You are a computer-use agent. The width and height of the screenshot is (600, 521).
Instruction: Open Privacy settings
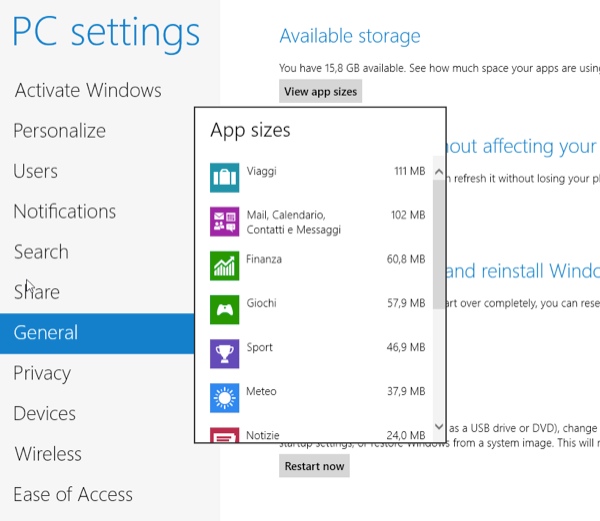(x=42, y=373)
